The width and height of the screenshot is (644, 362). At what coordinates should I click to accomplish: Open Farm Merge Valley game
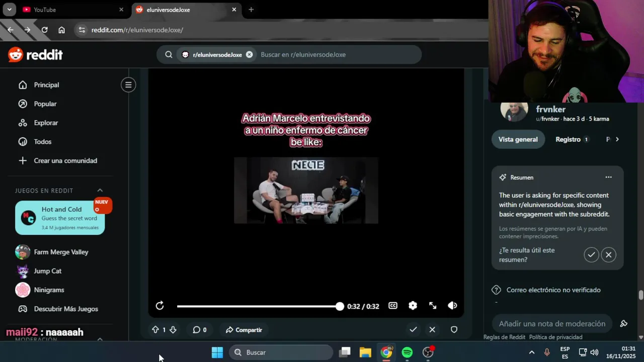coord(61,252)
